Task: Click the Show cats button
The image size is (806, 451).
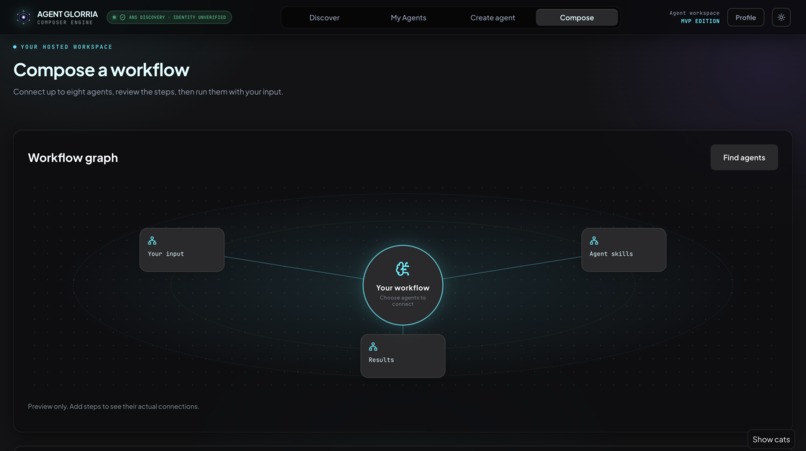Action: 771,439
